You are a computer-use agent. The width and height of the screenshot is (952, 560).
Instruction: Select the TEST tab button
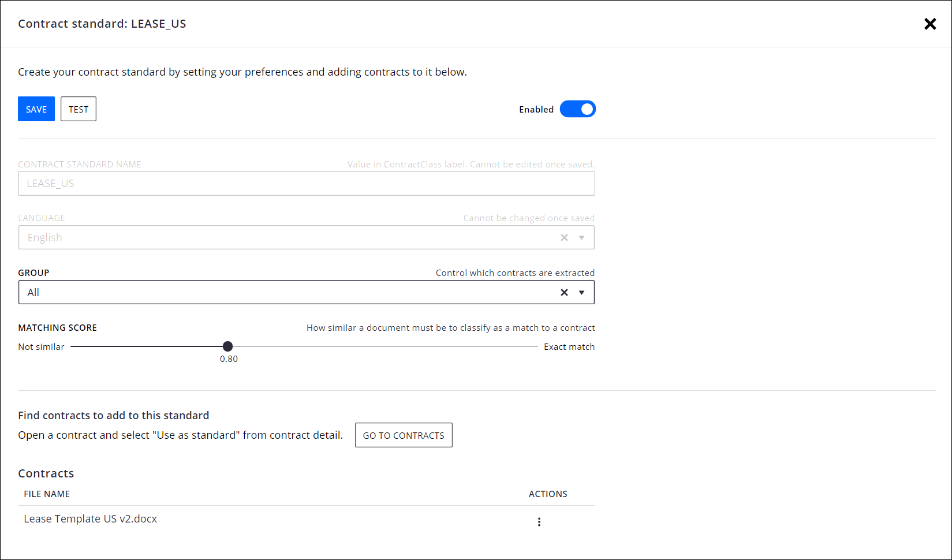(x=78, y=109)
